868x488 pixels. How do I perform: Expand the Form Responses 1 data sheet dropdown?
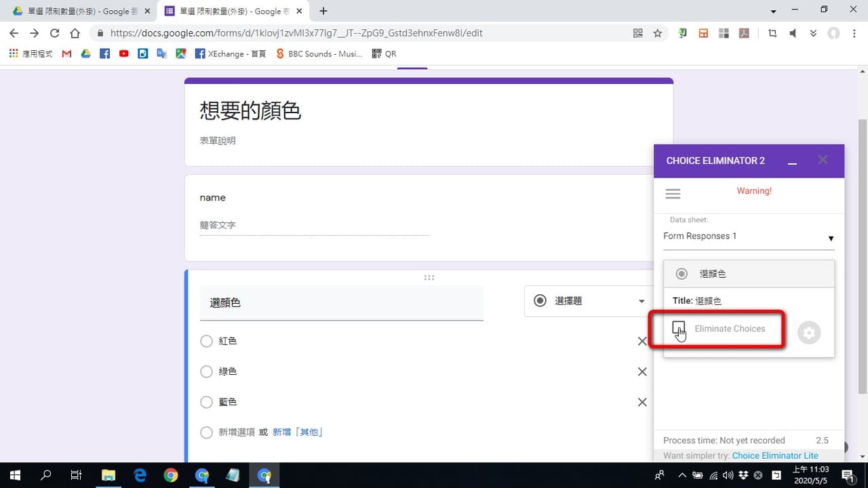(749, 237)
